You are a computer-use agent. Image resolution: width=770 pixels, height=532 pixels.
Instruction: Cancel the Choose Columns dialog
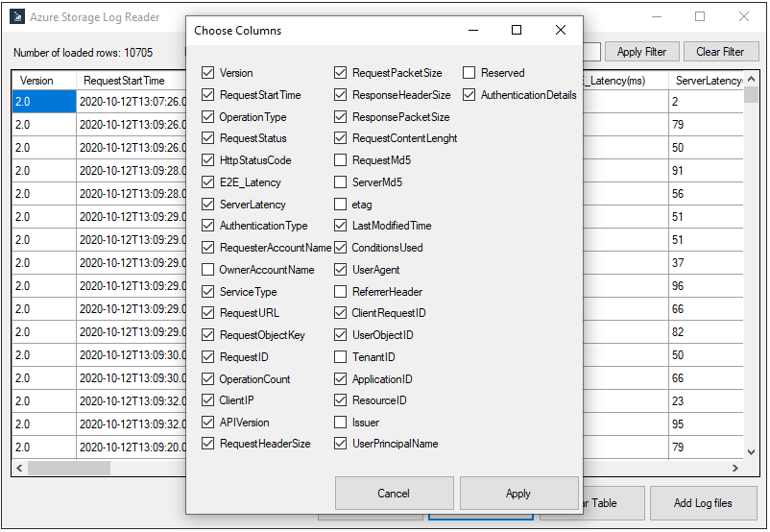pos(394,494)
